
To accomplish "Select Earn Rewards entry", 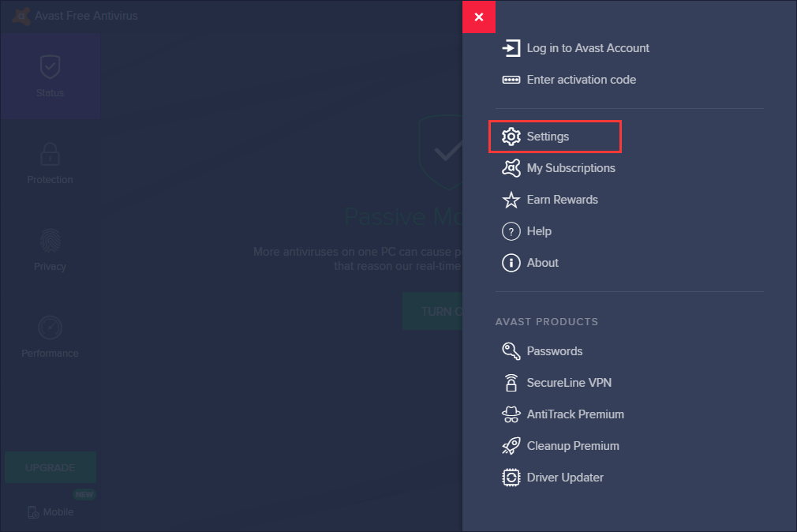I will click(x=562, y=200).
